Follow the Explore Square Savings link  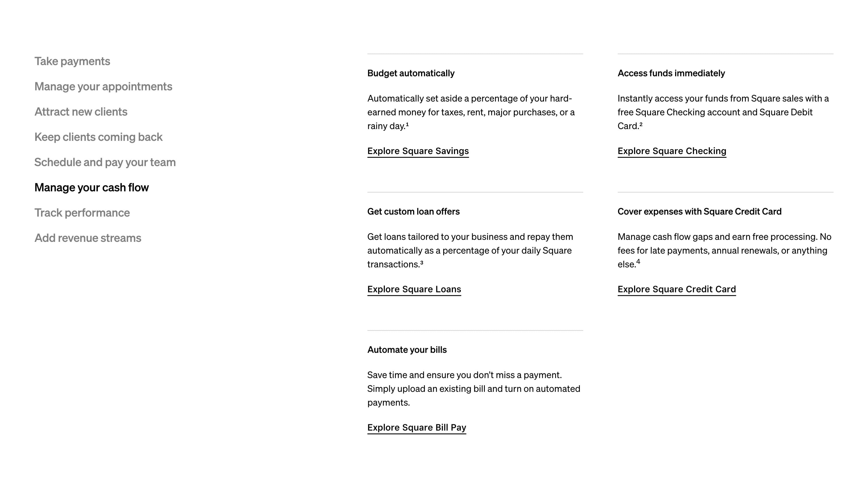(x=418, y=151)
